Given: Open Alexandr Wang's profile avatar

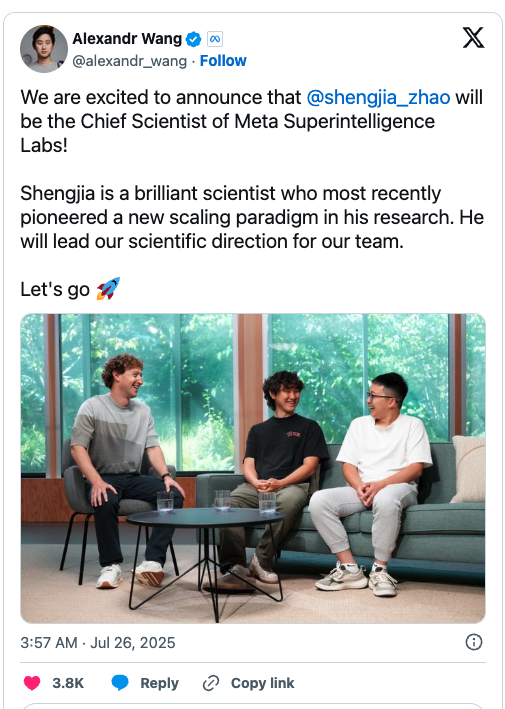Looking at the screenshot, I should point(44,49).
